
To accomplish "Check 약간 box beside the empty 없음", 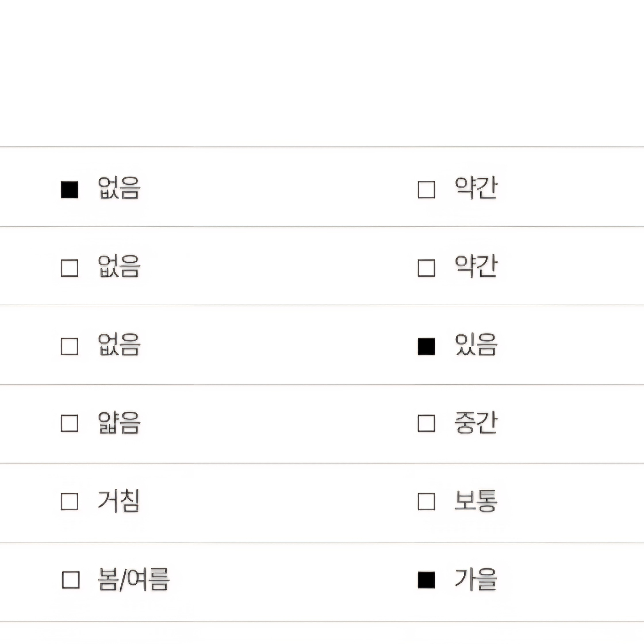I will pos(426,268).
